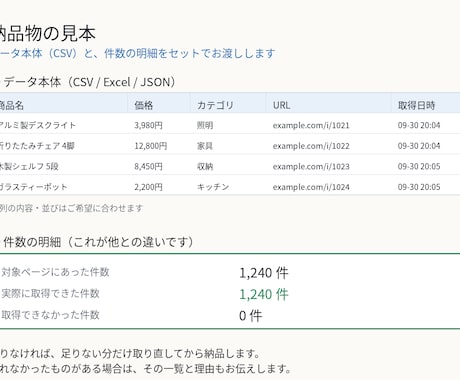Screen dimensions: 460x380
Task: Click the price cell 3,980円
Action: 148,125
